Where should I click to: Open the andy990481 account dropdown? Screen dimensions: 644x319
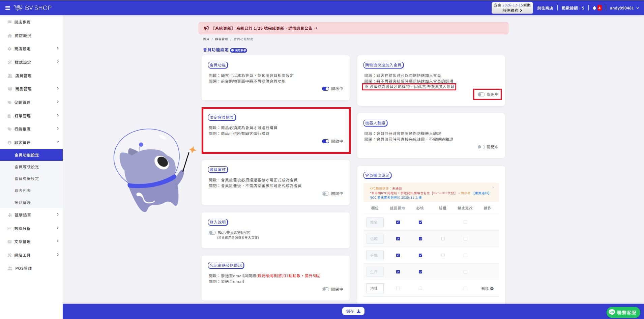[624, 8]
